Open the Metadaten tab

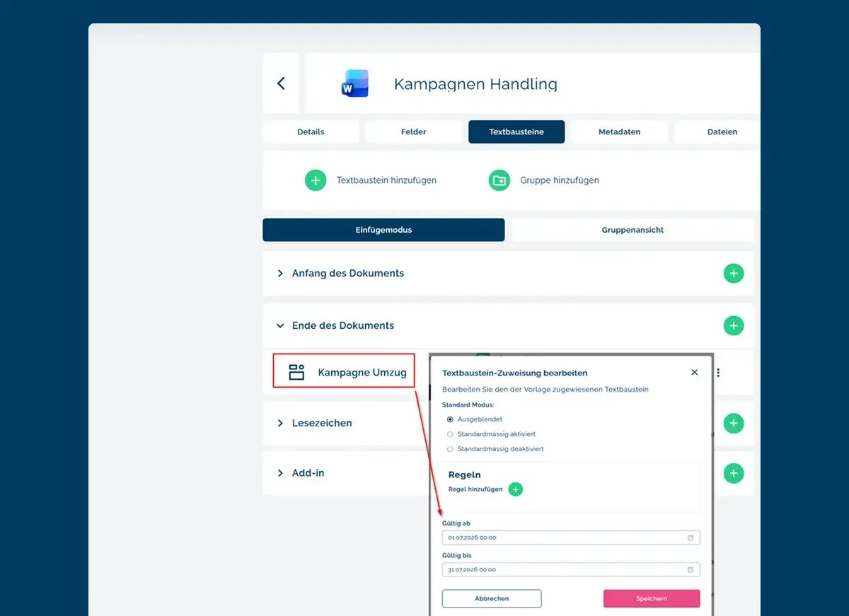[x=620, y=132]
